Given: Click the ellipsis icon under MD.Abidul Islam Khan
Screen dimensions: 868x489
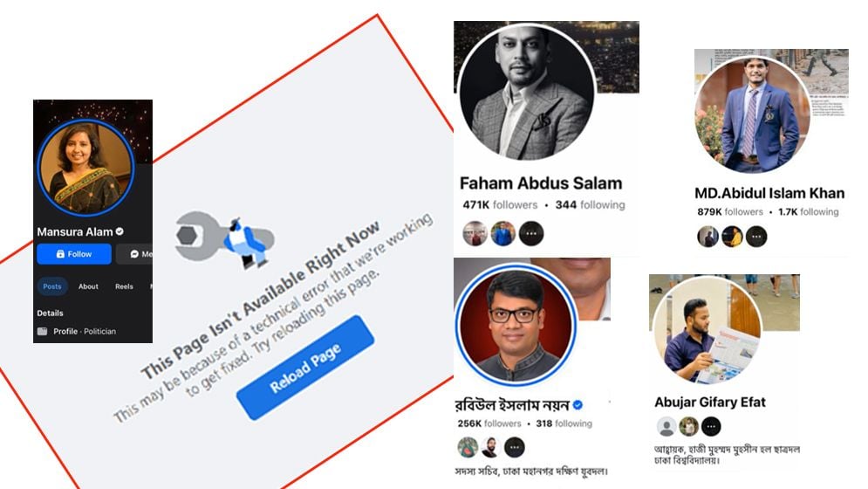Looking at the screenshot, I should point(756,237).
